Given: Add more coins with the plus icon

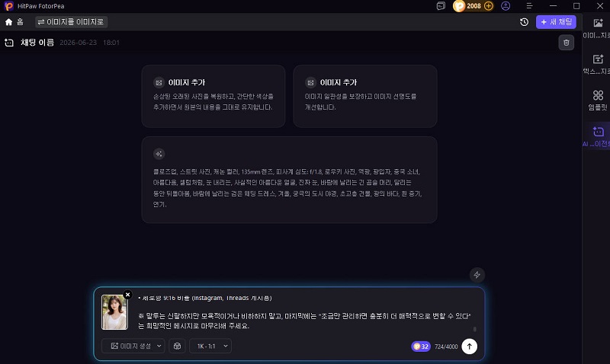Looking at the screenshot, I should pos(489,6).
